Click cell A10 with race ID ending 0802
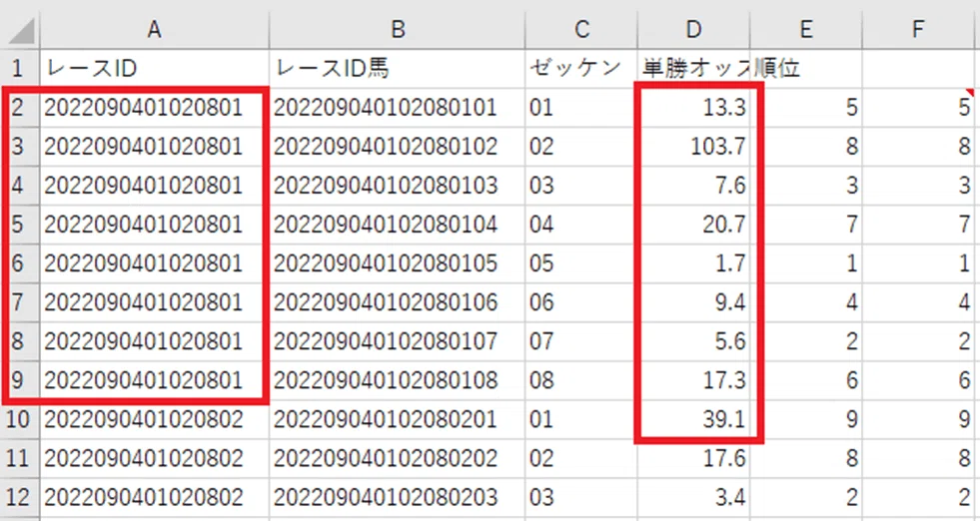Image resolution: width=980 pixels, height=521 pixels. (155, 419)
